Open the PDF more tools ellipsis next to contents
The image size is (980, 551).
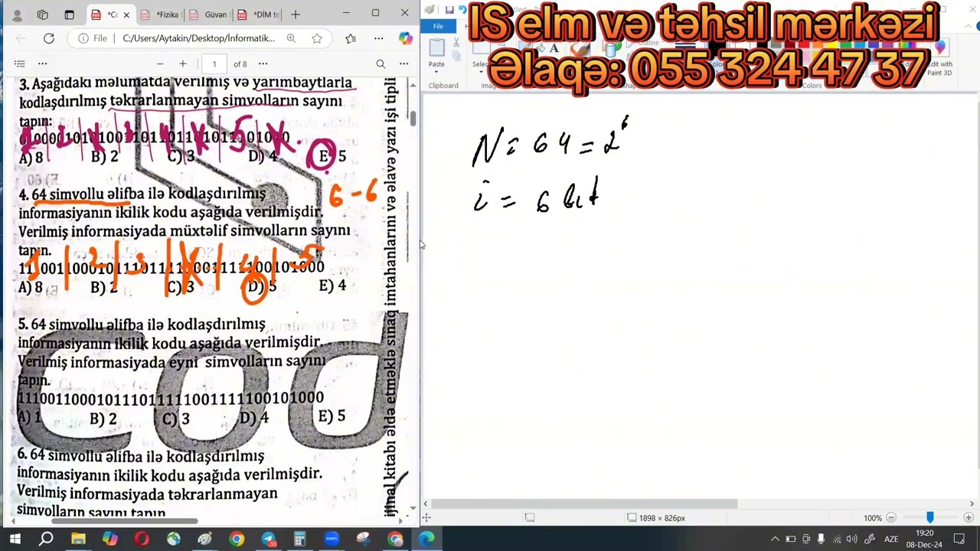(43, 64)
